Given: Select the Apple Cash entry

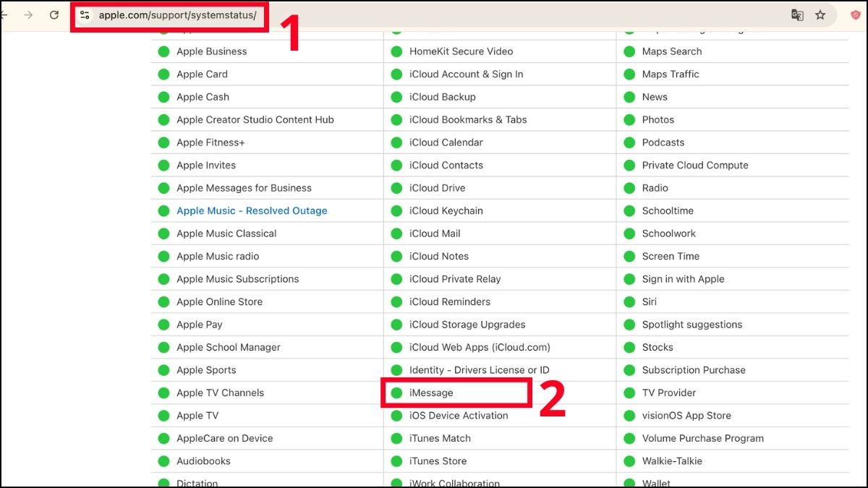Looking at the screenshot, I should (203, 97).
